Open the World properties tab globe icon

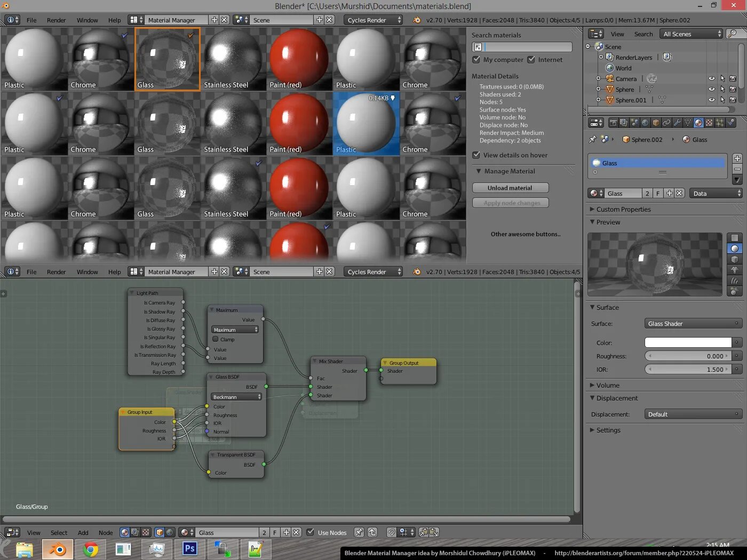645,123
